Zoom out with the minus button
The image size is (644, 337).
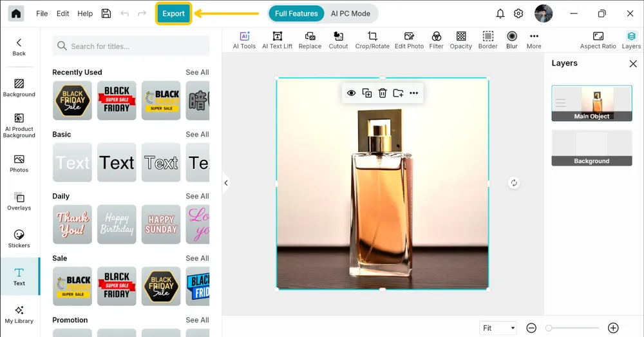[531, 328]
